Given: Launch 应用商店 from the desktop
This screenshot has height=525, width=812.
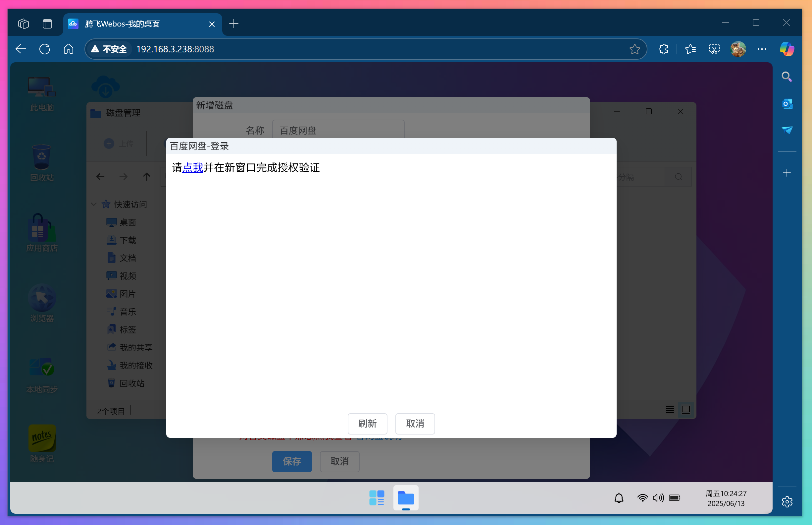Looking at the screenshot, I should point(41,232).
